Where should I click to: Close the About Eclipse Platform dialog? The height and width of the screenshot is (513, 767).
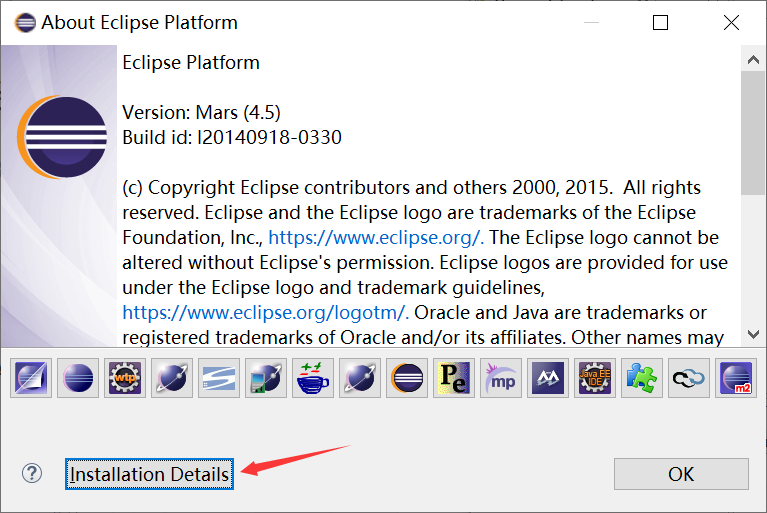(x=731, y=22)
